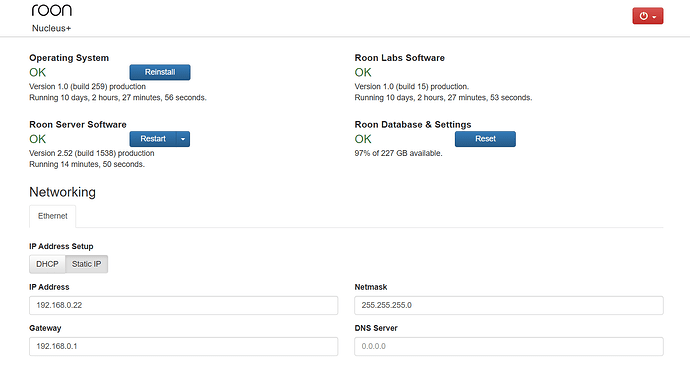Expand the Restart button dropdown arrow
The width and height of the screenshot is (690, 371).
183,139
